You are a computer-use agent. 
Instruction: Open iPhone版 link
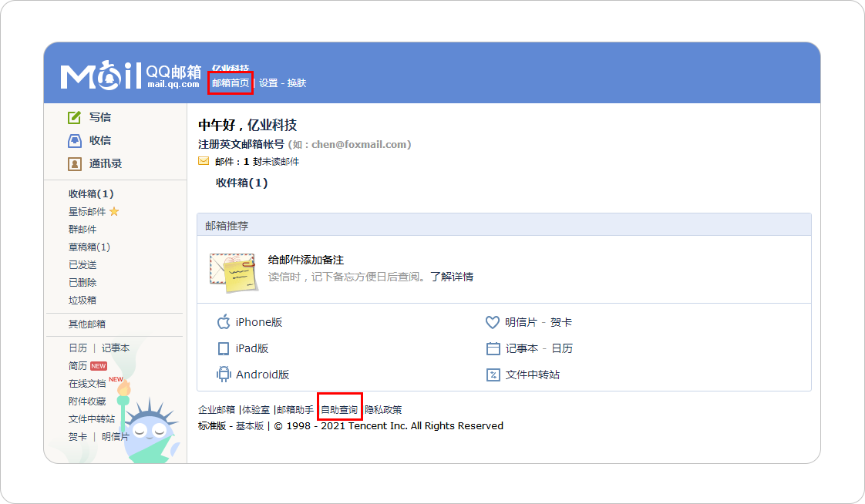(x=259, y=322)
